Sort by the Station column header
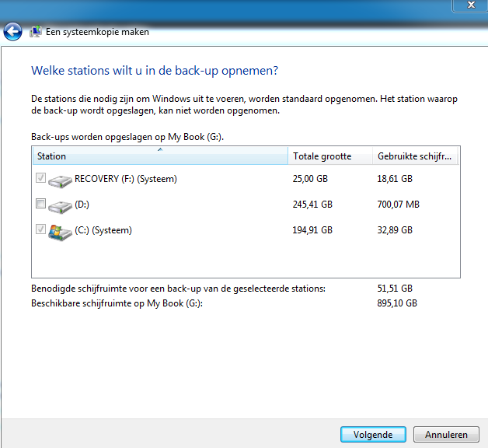The image size is (488, 448). [160, 156]
